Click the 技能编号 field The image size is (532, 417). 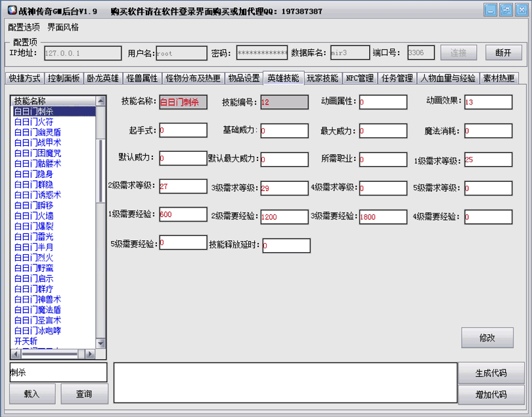284,102
